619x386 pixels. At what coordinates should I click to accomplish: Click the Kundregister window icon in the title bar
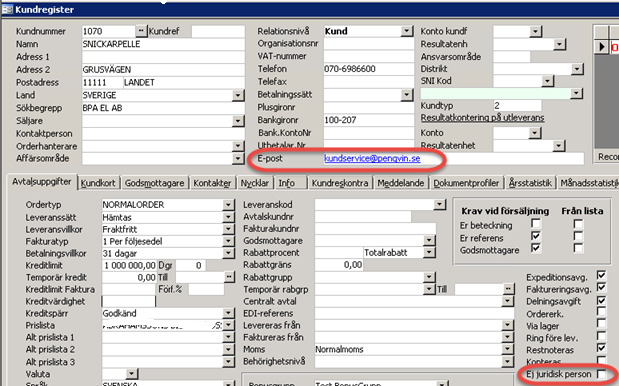coord(8,9)
